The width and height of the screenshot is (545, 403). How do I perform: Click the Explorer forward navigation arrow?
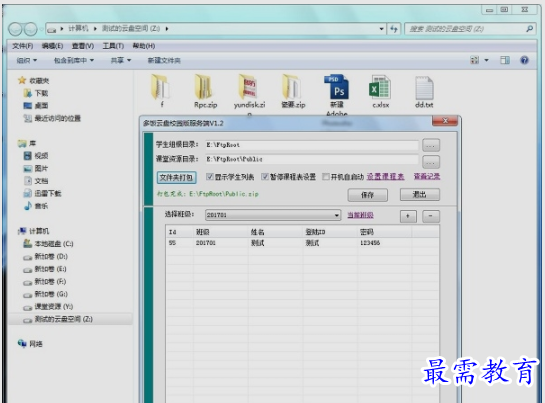point(30,29)
